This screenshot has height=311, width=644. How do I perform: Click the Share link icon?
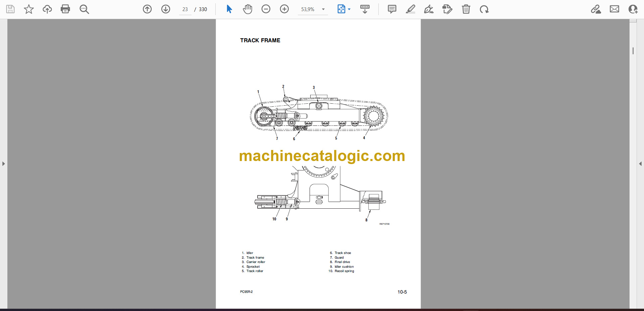[x=596, y=9]
